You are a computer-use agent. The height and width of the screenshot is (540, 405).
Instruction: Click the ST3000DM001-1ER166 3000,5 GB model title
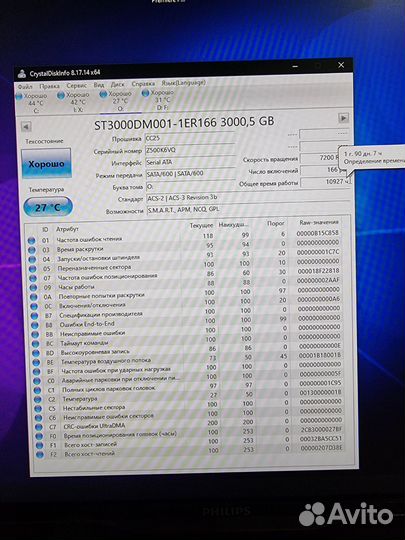(x=184, y=123)
